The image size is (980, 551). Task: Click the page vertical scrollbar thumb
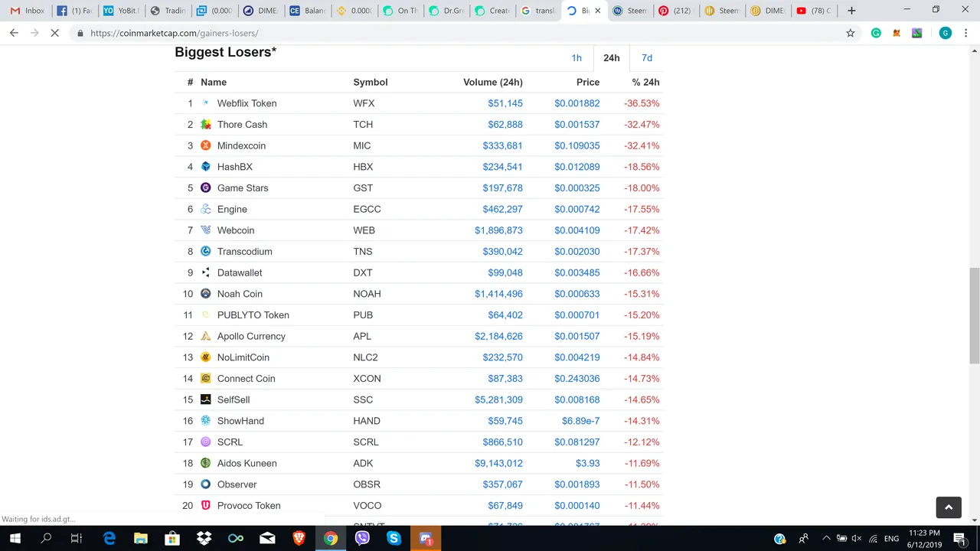tap(974, 316)
